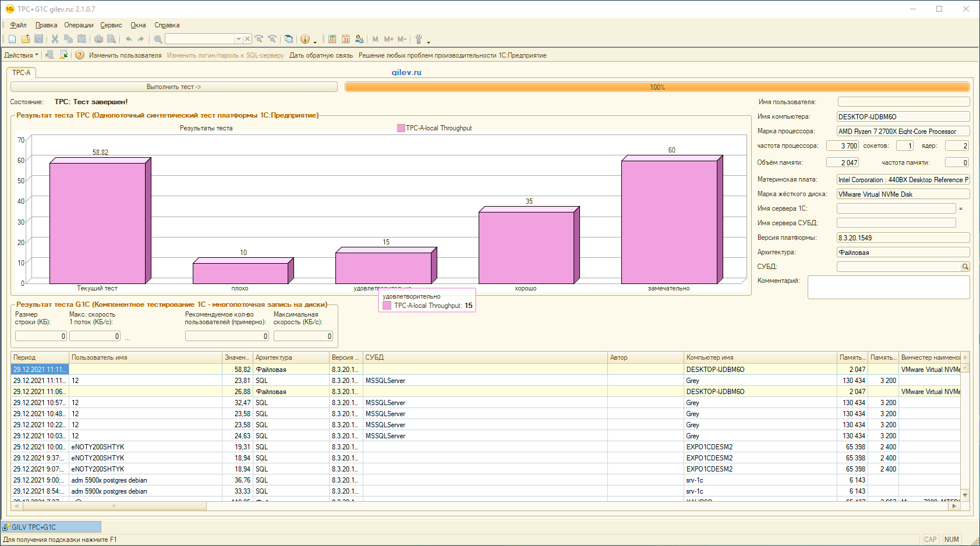Open the toolbar search field dropdown arrow
Viewport: 980px width, 546px height.
coord(238,39)
